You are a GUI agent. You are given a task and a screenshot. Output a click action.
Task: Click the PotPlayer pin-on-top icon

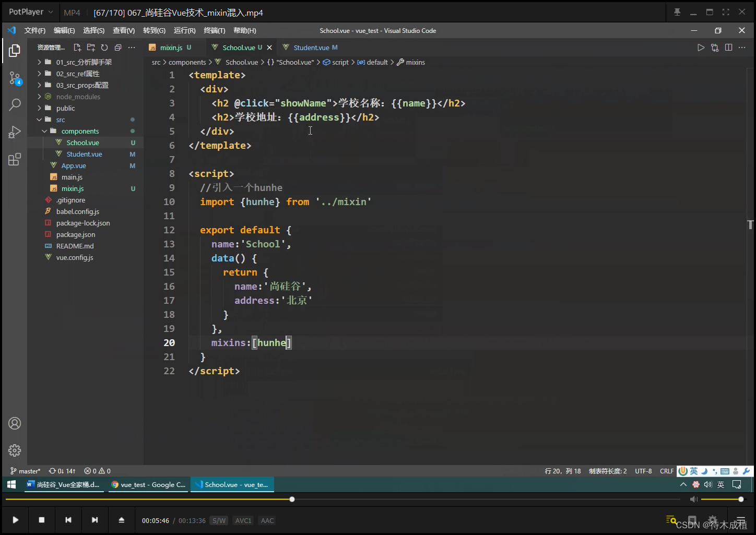[677, 12]
